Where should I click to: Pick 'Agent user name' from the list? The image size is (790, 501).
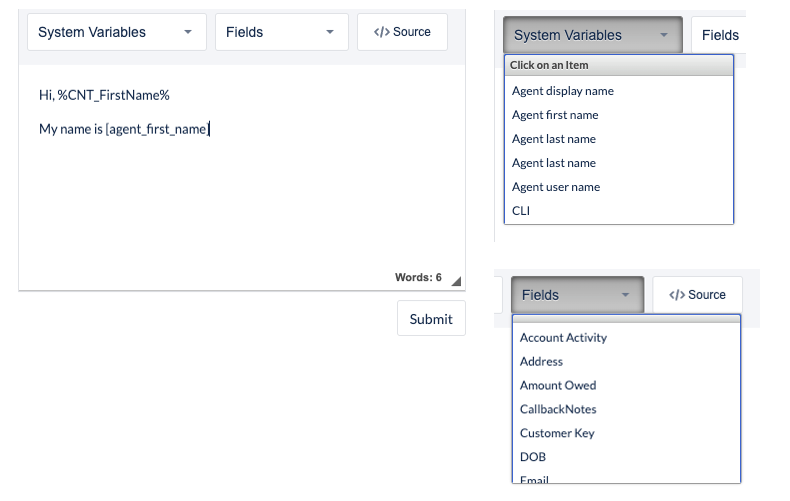point(556,187)
